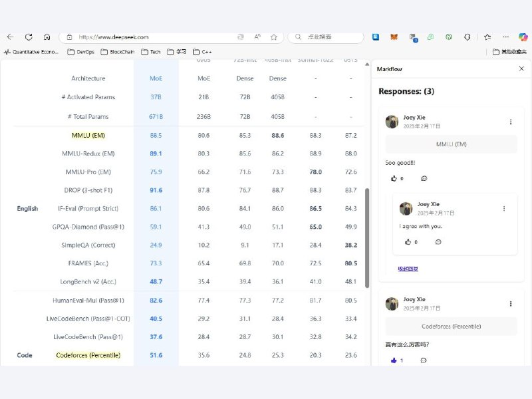Click the 'MMLU-Redux (EM)' row label

click(88, 154)
